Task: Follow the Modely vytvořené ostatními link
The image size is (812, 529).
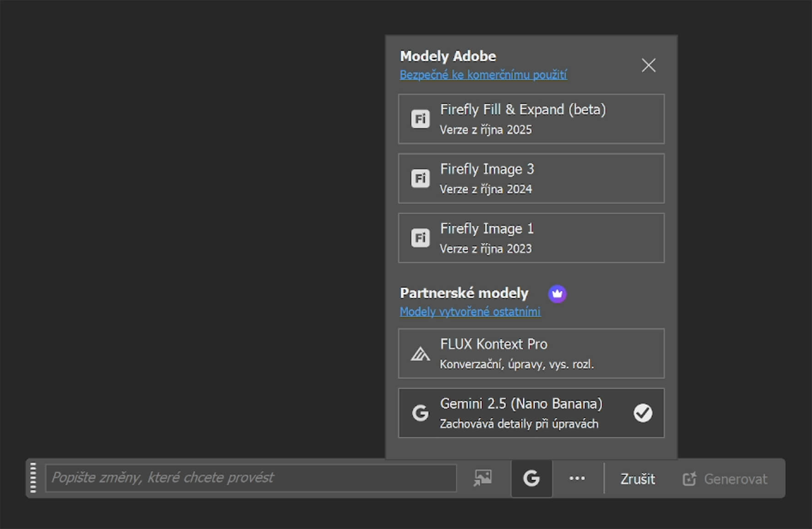Action: pyautogui.click(x=470, y=312)
